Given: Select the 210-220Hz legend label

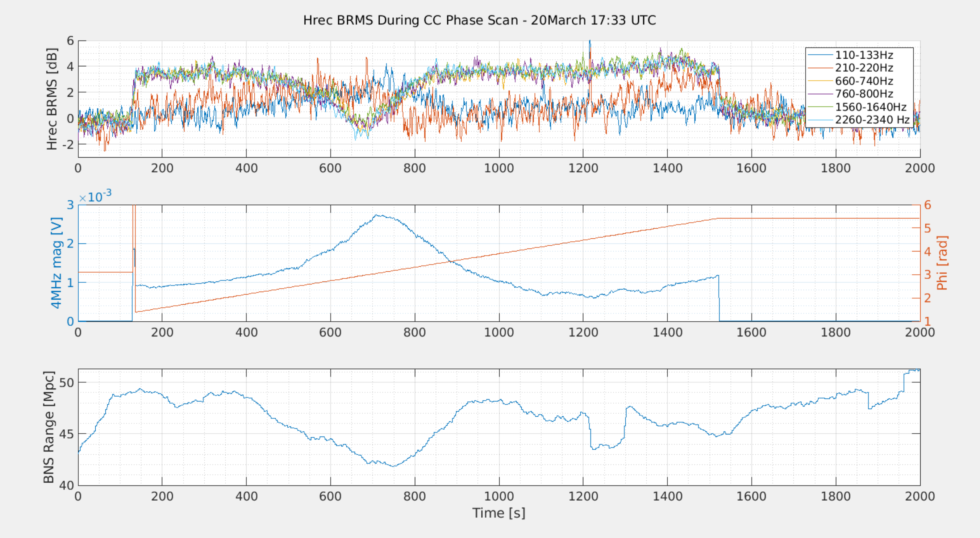Looking at the screenshot, I should [x=864, y=68].
